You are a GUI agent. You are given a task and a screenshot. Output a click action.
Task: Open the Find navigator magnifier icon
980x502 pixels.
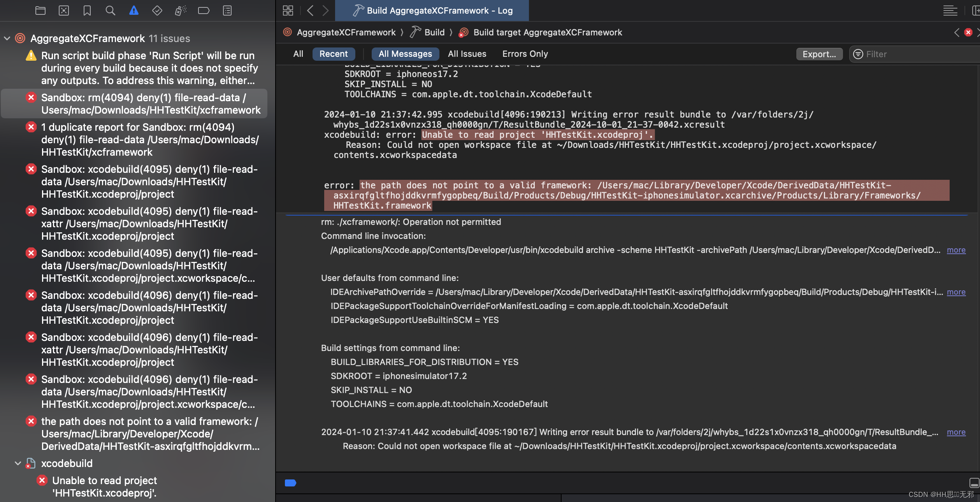click(111, 11)
